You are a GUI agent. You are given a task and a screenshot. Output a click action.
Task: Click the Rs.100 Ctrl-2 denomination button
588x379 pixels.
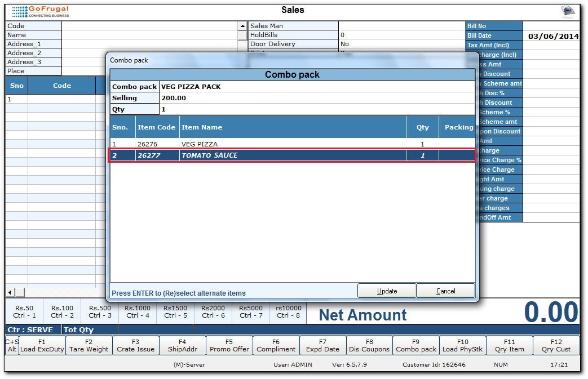pyautogui.click(x=62, y=311)
